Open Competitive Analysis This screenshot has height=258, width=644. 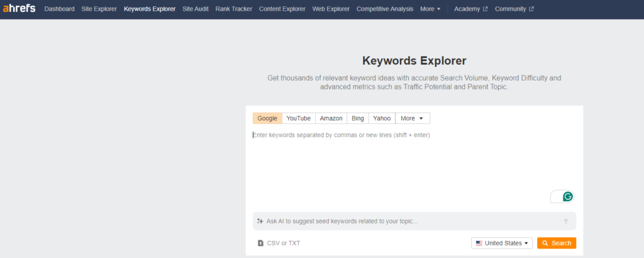(385, 9)
